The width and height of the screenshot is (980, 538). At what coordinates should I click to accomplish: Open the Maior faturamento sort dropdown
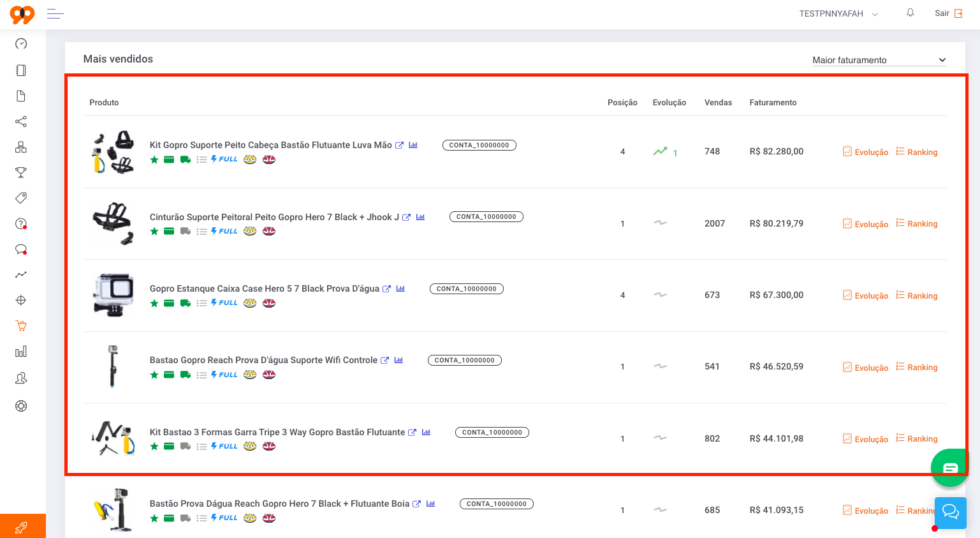[879, 60]
